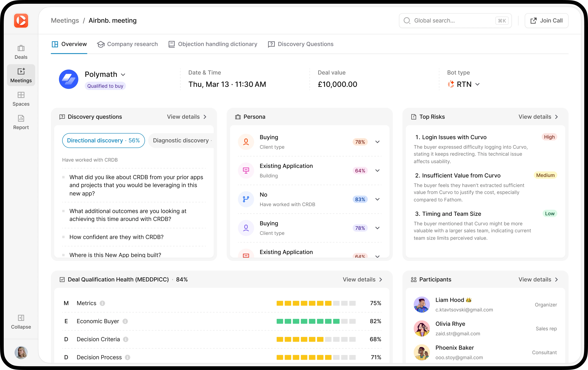Click the orange app logo
Screen dimensions: 588x370
point(21,20)
